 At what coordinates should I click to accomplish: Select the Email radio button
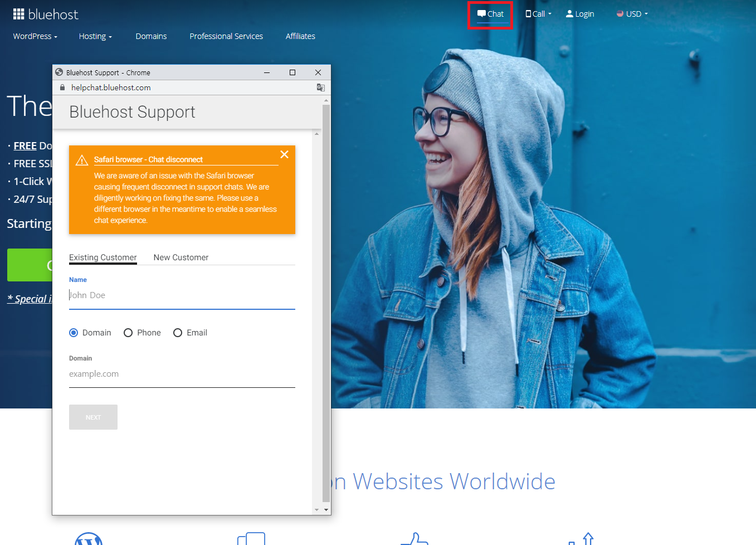[x=178, y=333]
